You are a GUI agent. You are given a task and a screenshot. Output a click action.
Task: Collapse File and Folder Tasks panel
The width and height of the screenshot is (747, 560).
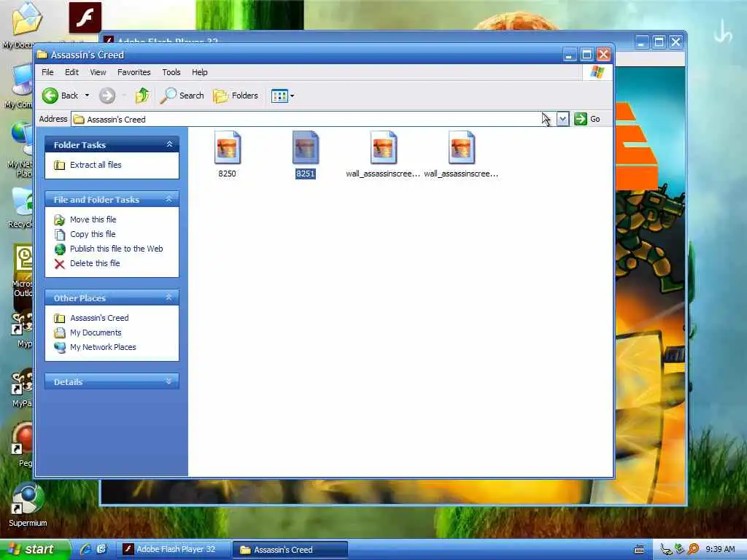(169, 199)
